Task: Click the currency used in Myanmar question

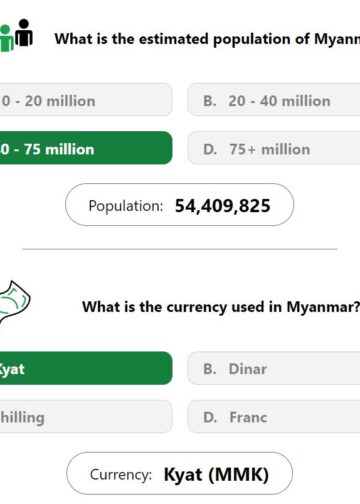Action: pos(221,307)
